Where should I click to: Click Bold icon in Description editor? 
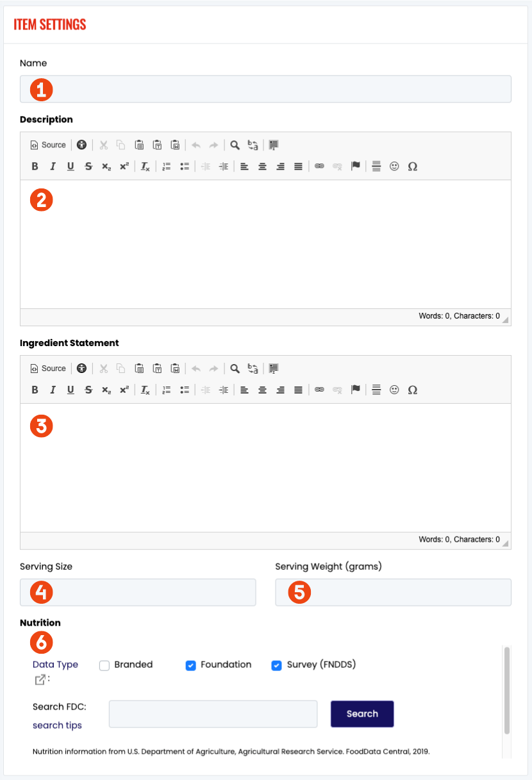pos(35,167)
